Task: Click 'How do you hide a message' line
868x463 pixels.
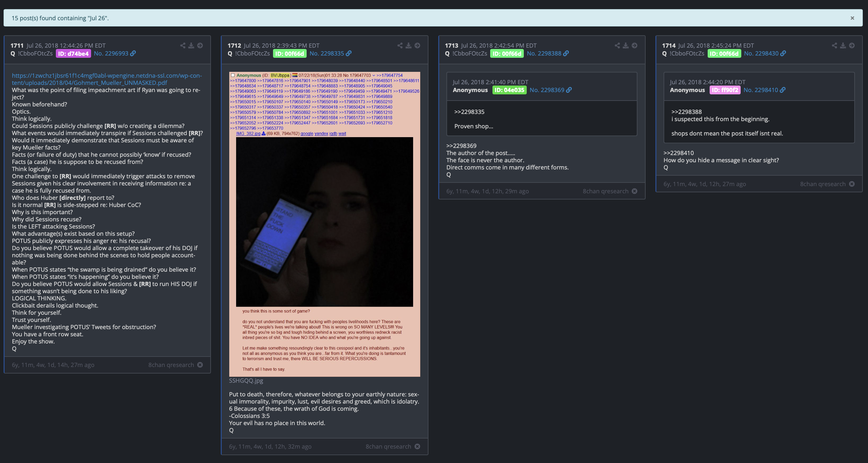Action: pyautogui.click(x=721, y=160)
